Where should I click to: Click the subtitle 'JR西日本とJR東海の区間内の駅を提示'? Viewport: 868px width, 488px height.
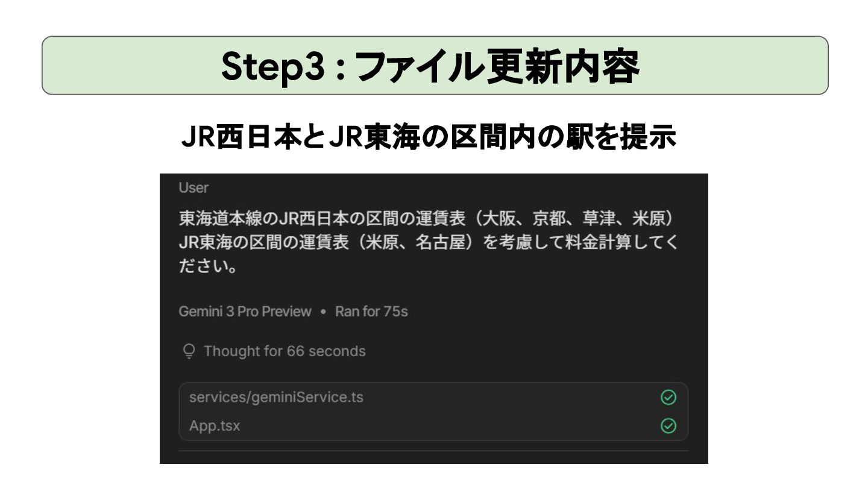tap(429, 139)
